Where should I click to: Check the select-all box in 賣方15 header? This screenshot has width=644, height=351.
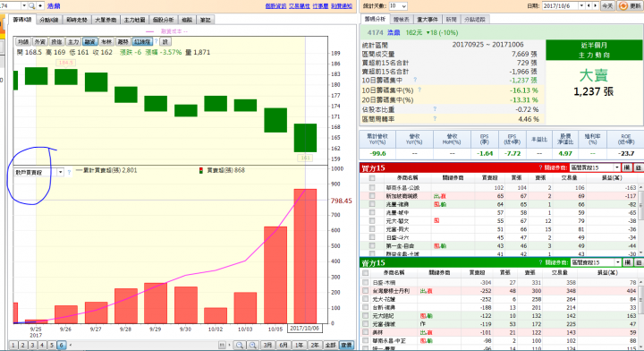pyautogui.click(x=366, y=272)
